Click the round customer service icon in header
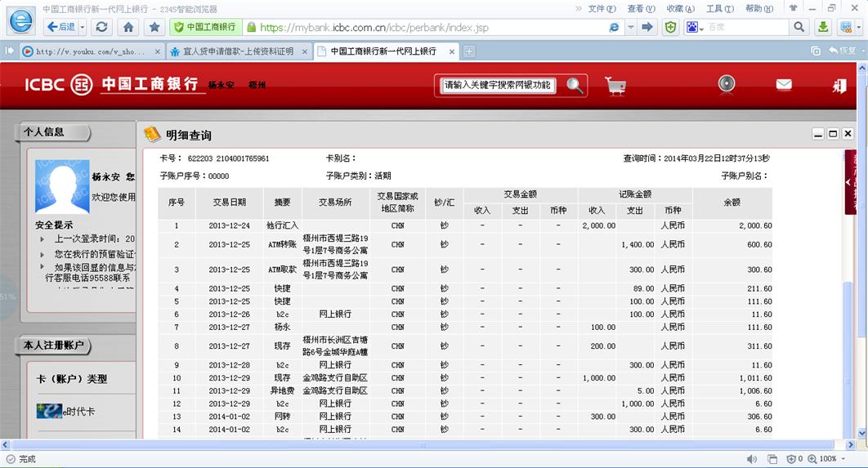 727,84
